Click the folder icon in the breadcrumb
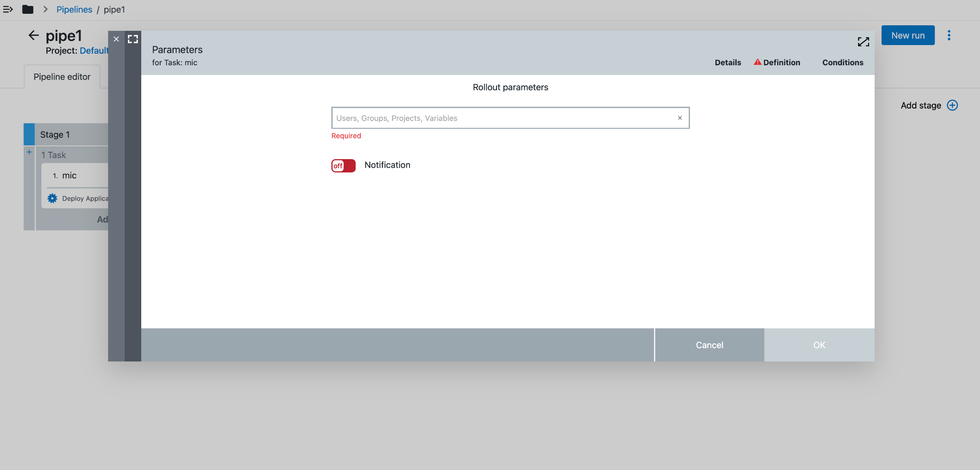The height and width of the screenshot is (470, 980). [x=28, y=9]
